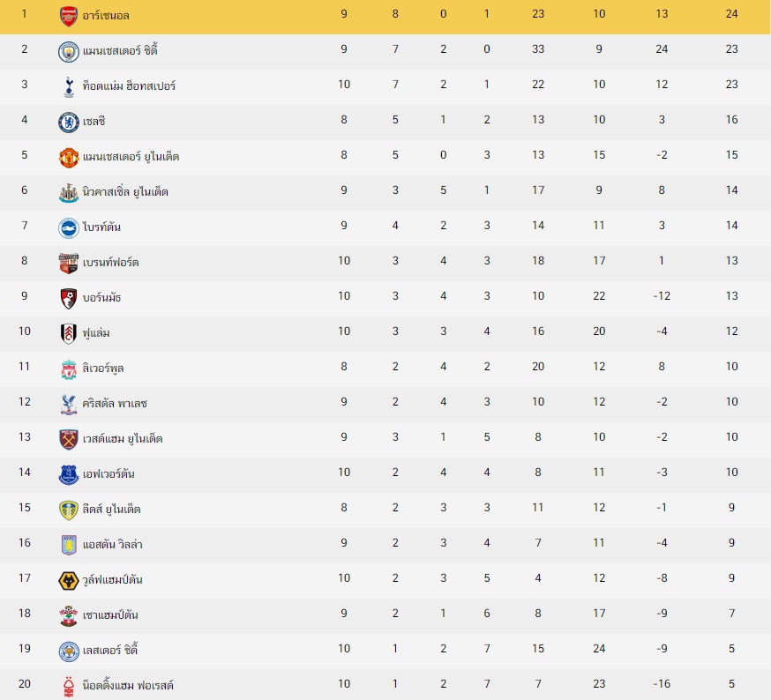This screenshot has width=771, height=700.
Task: Click the Manchester United crest
Action: coord(68,157)
